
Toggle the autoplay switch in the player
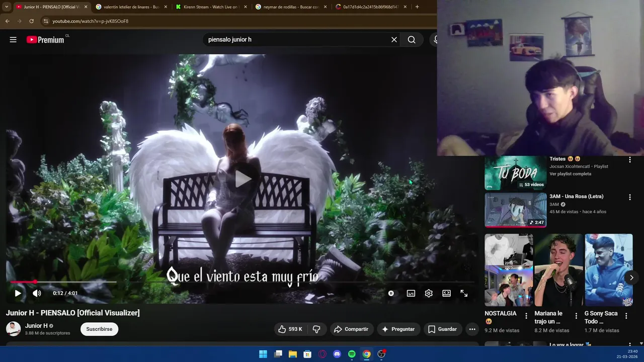coord(391,293)
